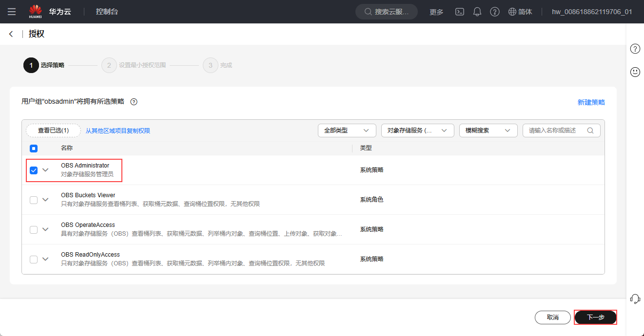Click the 名称 column header

(67, 148)
